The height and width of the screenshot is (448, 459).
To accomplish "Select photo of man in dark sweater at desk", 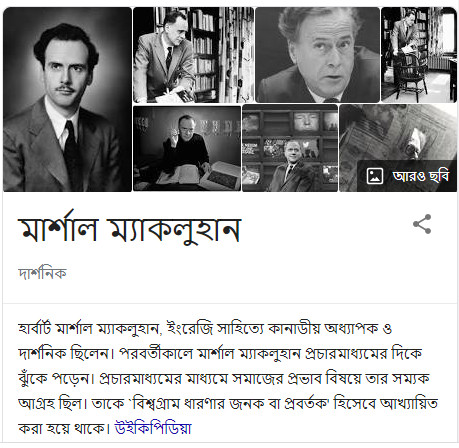I will (x=187, y=149).
